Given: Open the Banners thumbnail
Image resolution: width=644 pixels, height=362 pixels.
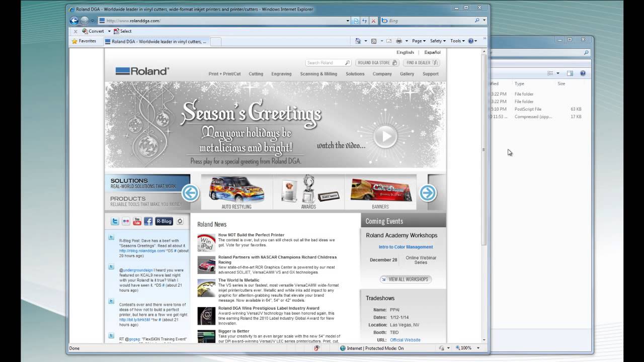Looking at the screenshot, I should pyautogui.click(x=380, y=192).
